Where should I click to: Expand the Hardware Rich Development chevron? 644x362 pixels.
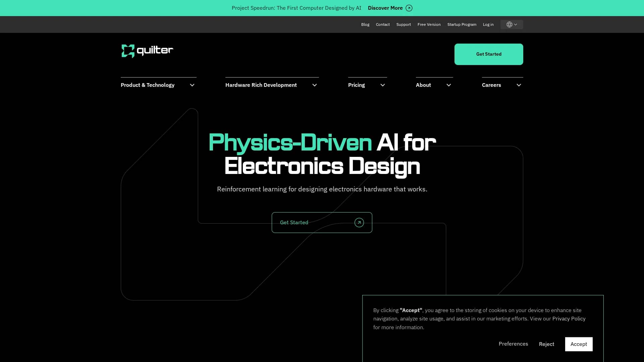(315, 85)
